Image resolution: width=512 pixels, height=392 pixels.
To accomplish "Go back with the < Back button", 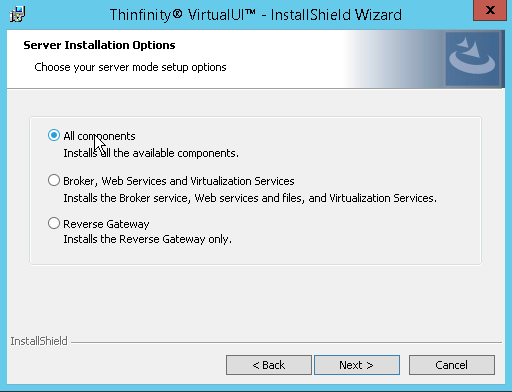I will [x=269, y=365].
